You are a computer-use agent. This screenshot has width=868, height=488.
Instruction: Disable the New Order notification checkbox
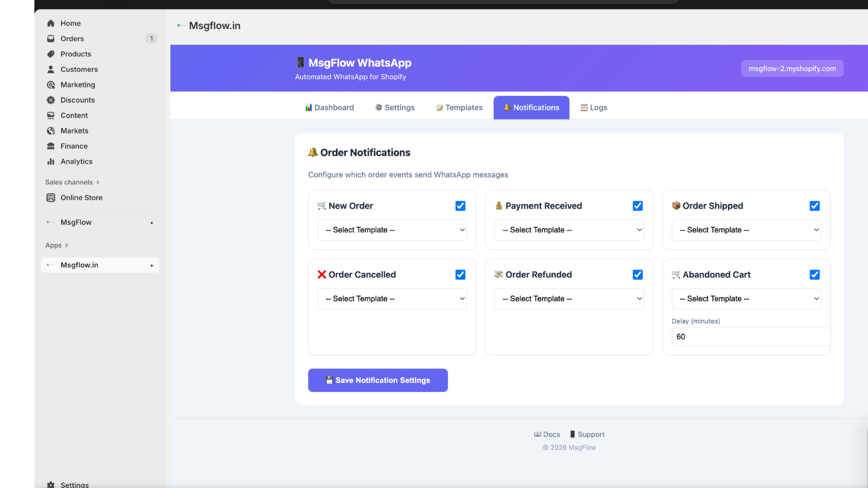point(461,206)
